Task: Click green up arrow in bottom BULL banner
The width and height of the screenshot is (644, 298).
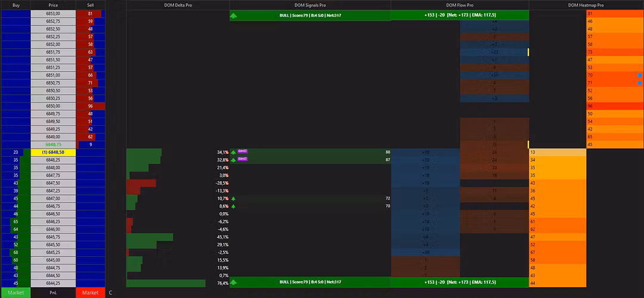Action: (x=234, y=283)
